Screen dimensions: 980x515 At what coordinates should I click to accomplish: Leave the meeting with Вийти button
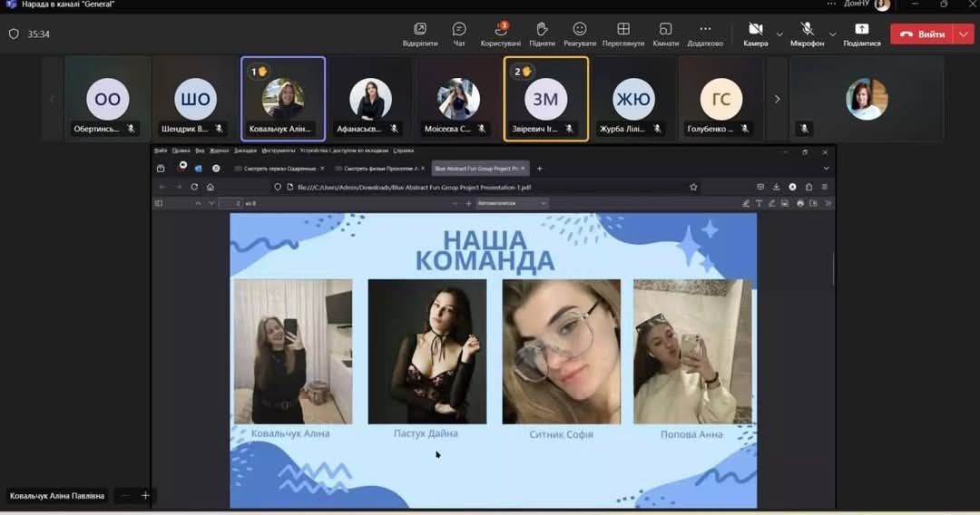click(x=922, y=34)
